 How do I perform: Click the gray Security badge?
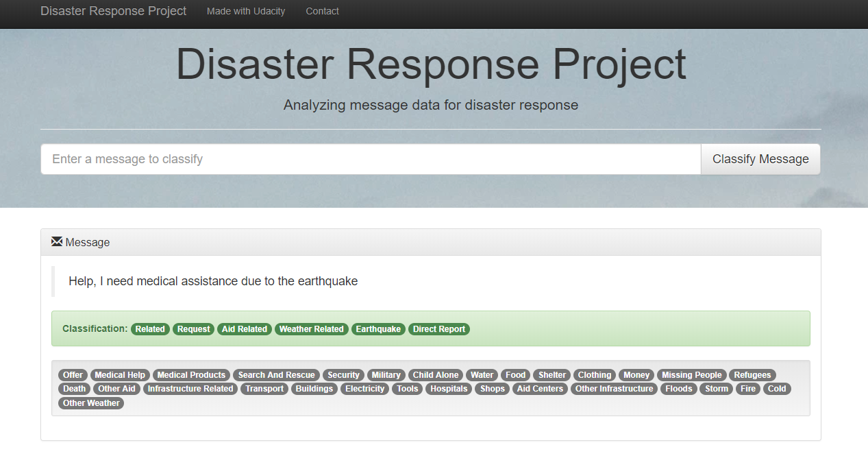tap(343, 375)
